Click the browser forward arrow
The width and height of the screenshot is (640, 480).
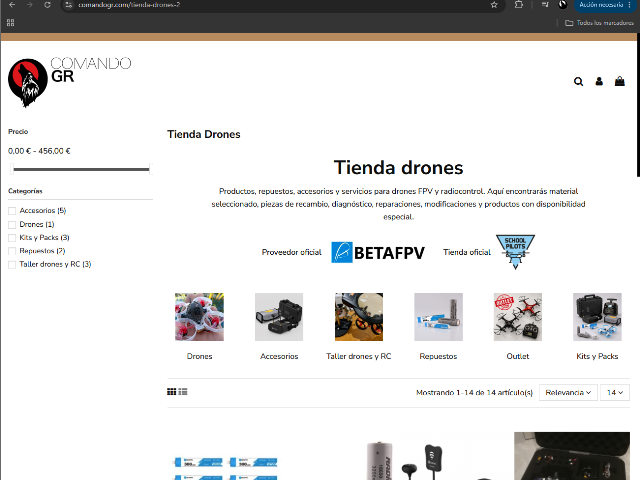tap(29, 5)
